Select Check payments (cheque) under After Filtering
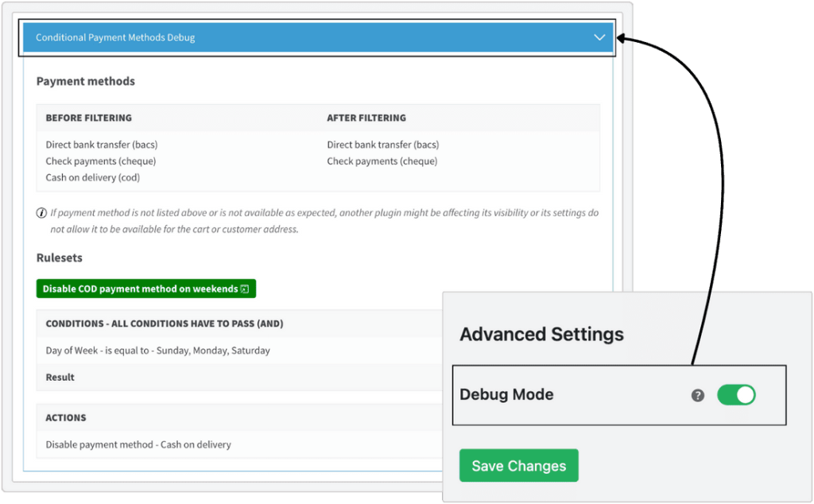The image size is (814, 504). pyautogui.click(x=382, y=161)
